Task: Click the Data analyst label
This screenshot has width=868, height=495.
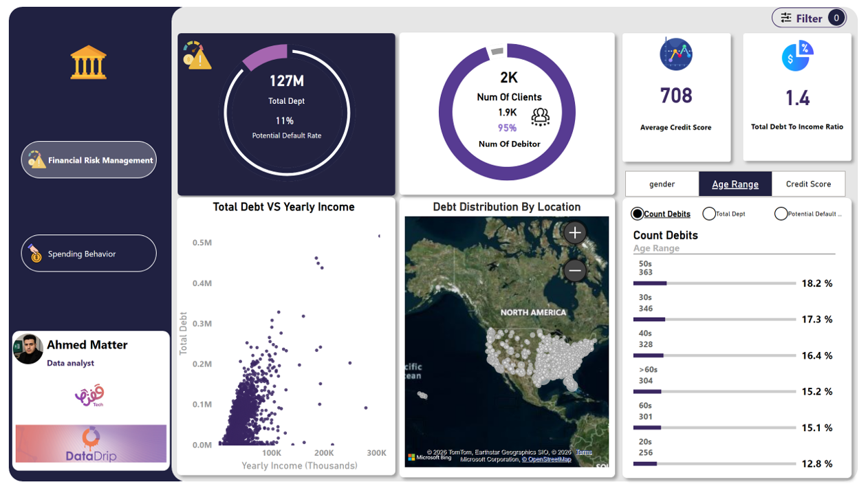Action: click(x=70, y=363)
